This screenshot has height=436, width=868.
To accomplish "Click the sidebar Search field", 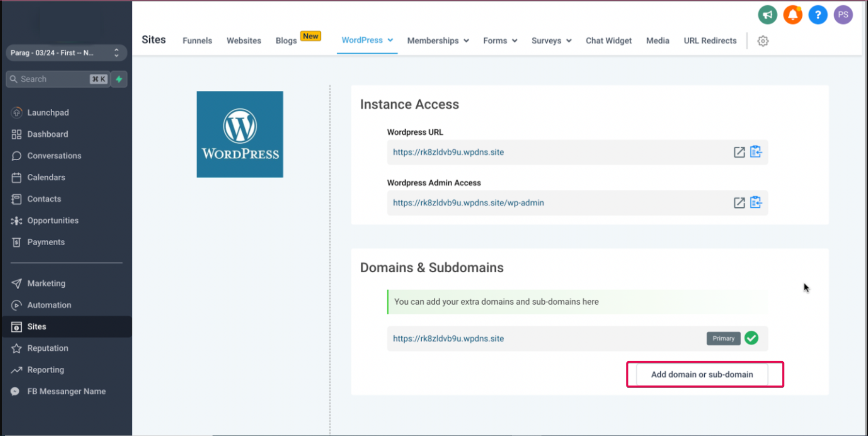I will tap(58, 79).
